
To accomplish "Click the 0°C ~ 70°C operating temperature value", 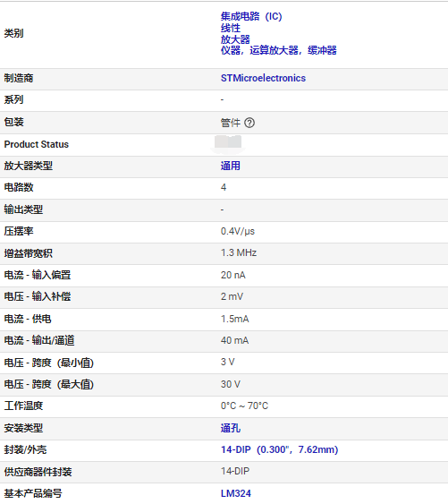I will pos(244,406).
